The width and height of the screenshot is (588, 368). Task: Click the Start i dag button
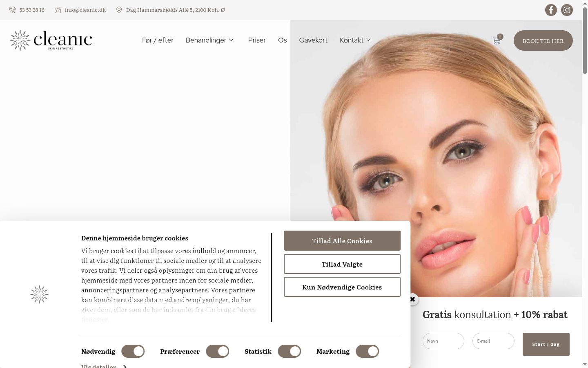[x=546, y=344]
